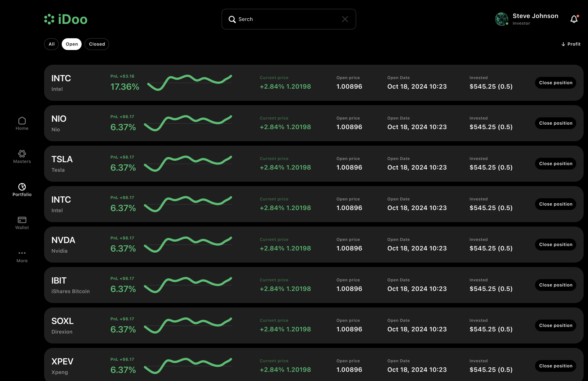The height and width of the screenshot is (381, 588).
Task: Close the SOXL Direxion position
Action: 555,325
